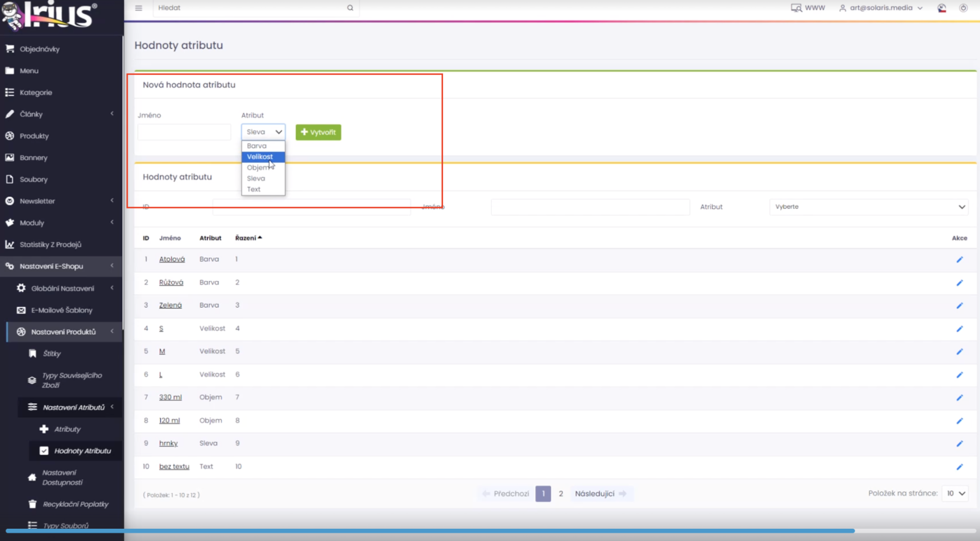The image size is (980, 541).
Task: Click the search magnifier icon
Action: point(350,8)
